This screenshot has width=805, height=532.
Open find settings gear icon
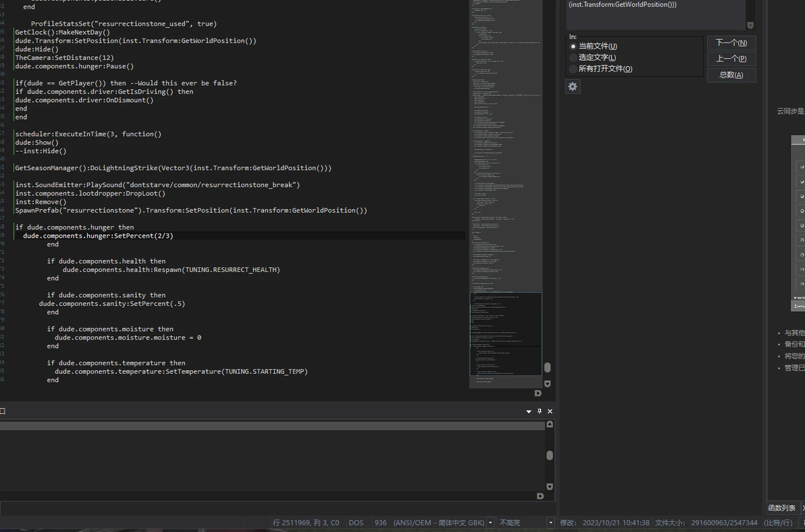(573, 86)
